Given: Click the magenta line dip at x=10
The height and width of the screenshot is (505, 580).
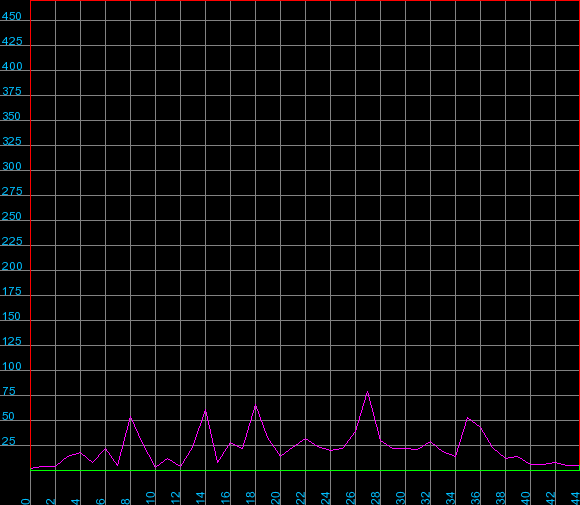Looking at the screenshot, I should point(155,467).
